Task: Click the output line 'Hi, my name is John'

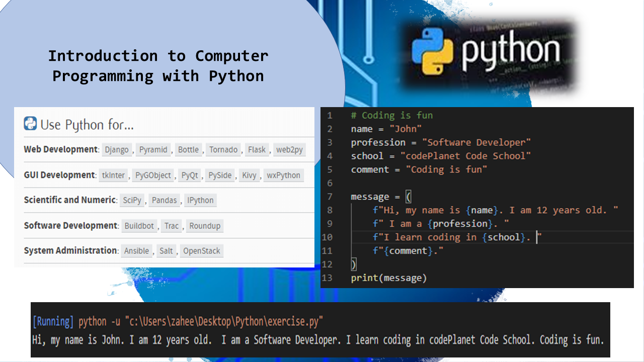Action: coord(317,340)
